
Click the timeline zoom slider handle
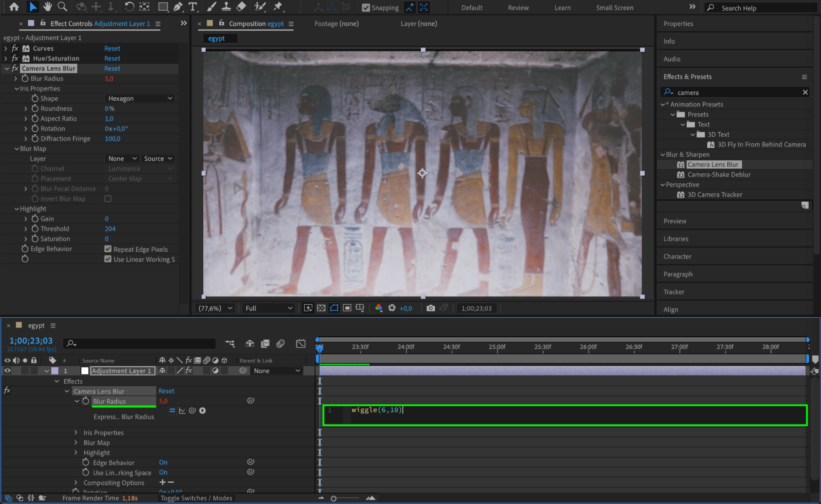pyautogui.click(x=333, y=498)
